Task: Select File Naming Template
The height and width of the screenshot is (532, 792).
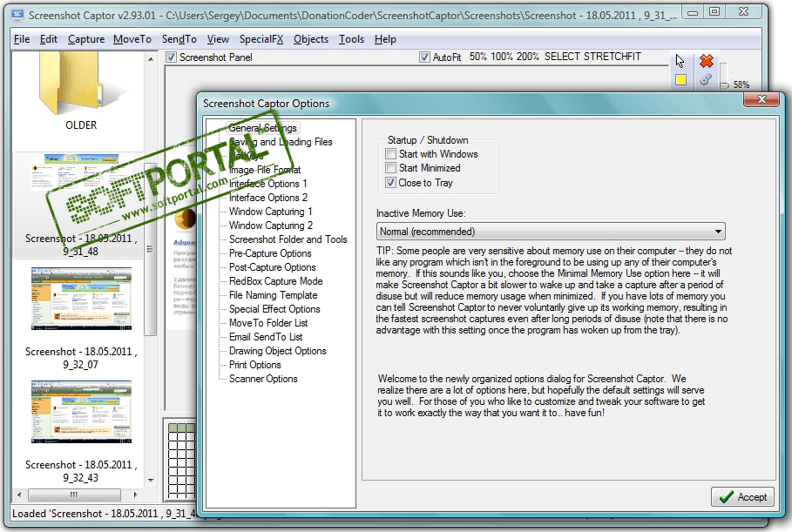Action: click(274, 295)
